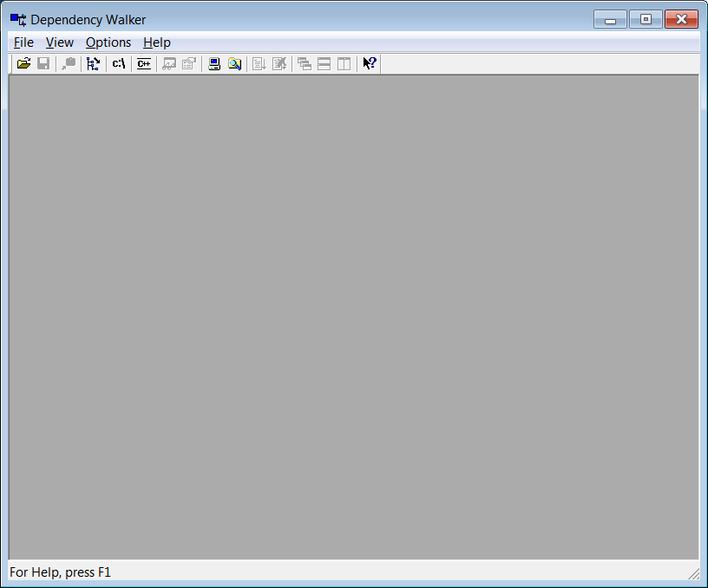This screenshot has height=588, width=708.
Task: Click status bar text 'For Help, press F1'
Action: (60, 572)
